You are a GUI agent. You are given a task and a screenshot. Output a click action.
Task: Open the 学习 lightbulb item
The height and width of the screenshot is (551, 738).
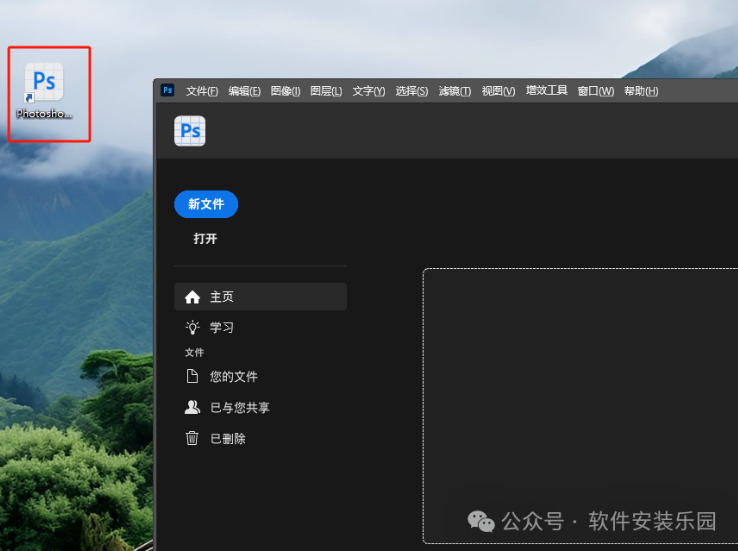pos(221,327)
